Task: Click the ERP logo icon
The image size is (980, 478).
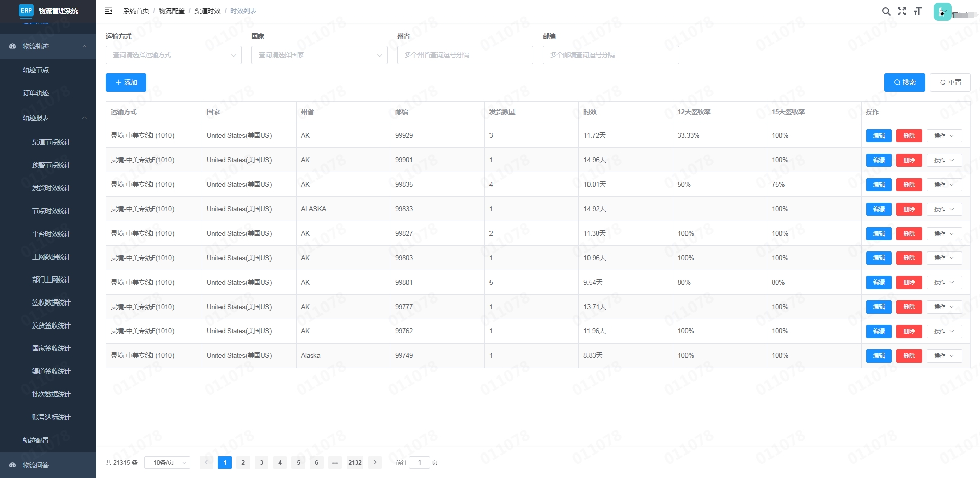Action: (26, 10)
